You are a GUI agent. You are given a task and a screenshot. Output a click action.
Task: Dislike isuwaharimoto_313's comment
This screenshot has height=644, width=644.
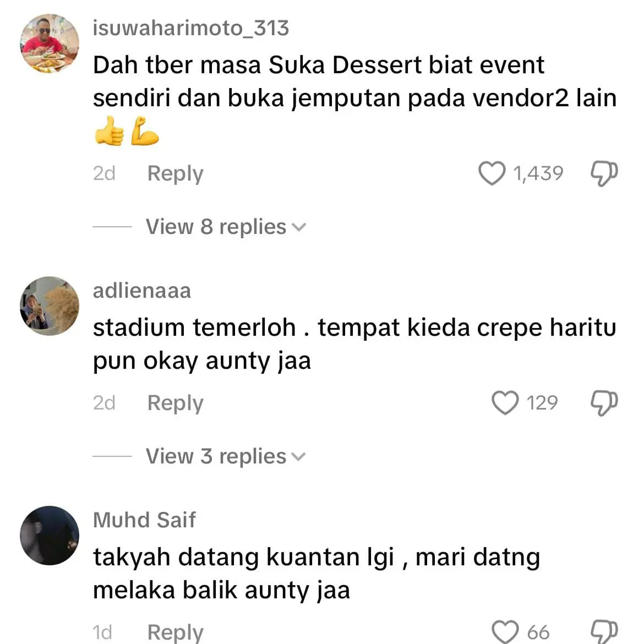(x=604, y=174)
